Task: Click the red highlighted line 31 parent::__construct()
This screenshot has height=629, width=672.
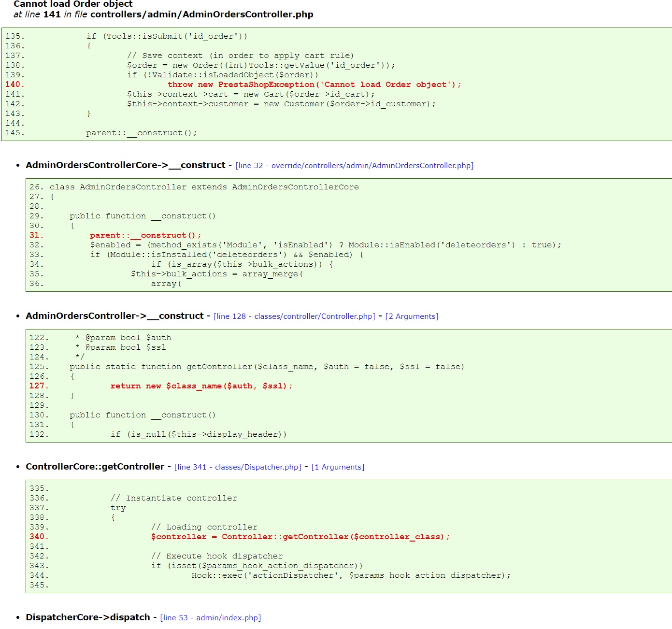Action: (145, 235)
